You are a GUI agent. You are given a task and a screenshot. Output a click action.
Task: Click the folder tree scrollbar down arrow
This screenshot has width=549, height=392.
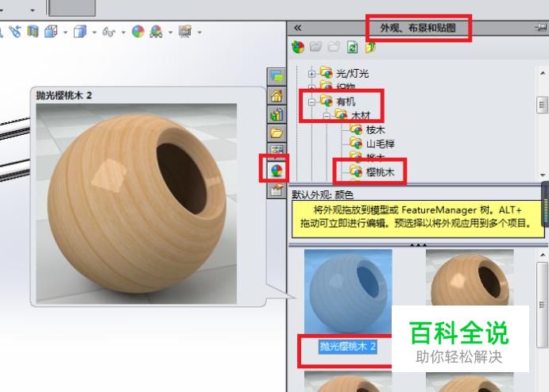pyautogui.click(x=543, y=175)
